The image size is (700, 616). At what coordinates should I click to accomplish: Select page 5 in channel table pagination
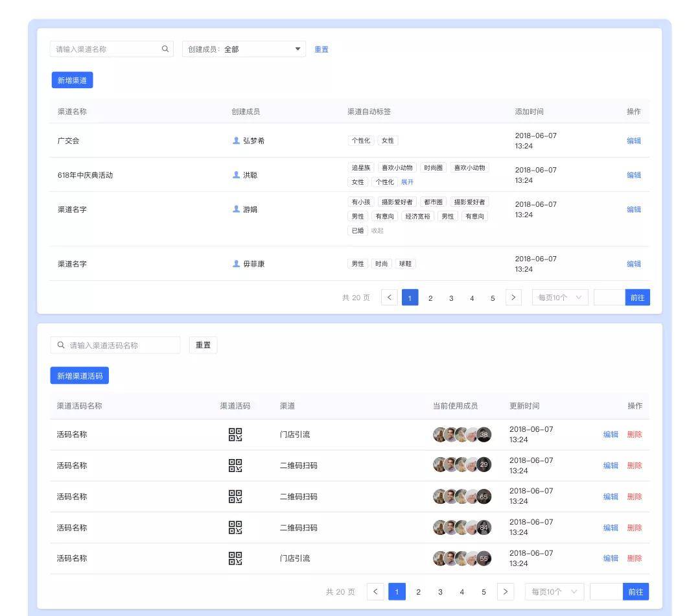[493, 298]
